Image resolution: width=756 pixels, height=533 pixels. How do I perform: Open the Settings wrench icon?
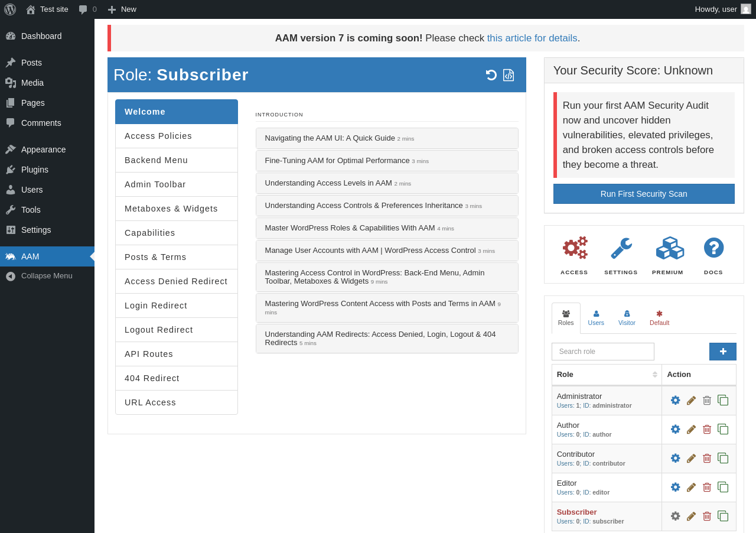(621, 248)
